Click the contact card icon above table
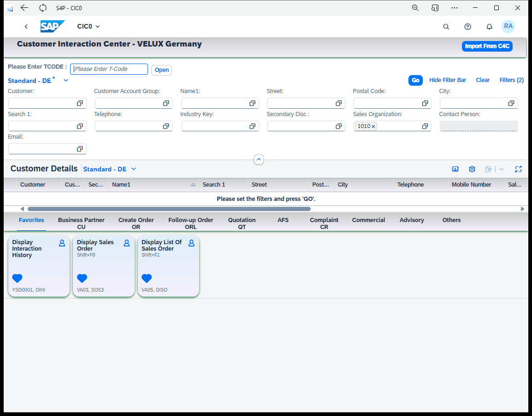The width and height of the screenshot is (532, 416). click(x=455, y=169)
